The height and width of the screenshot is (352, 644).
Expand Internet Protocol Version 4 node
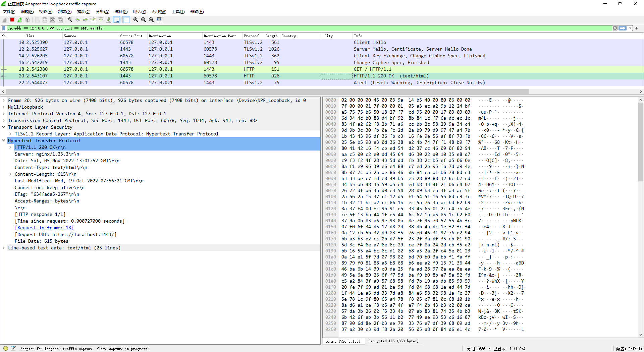(4, 114)
